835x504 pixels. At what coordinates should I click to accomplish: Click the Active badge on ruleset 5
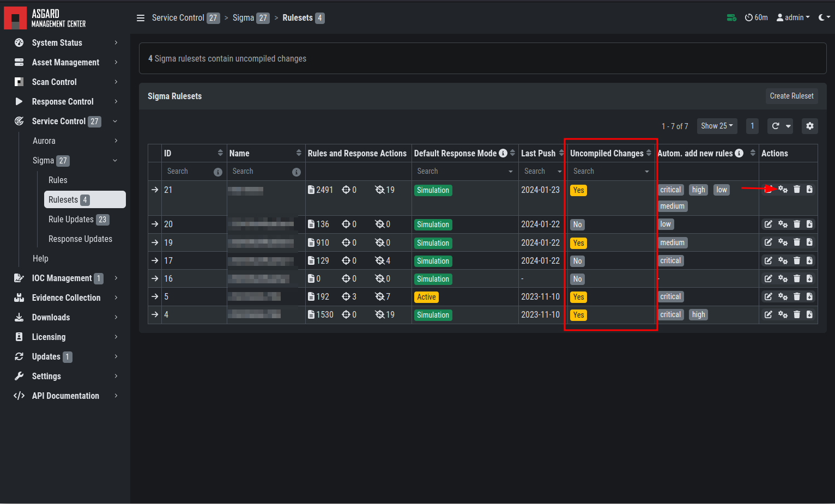(426, 297)
